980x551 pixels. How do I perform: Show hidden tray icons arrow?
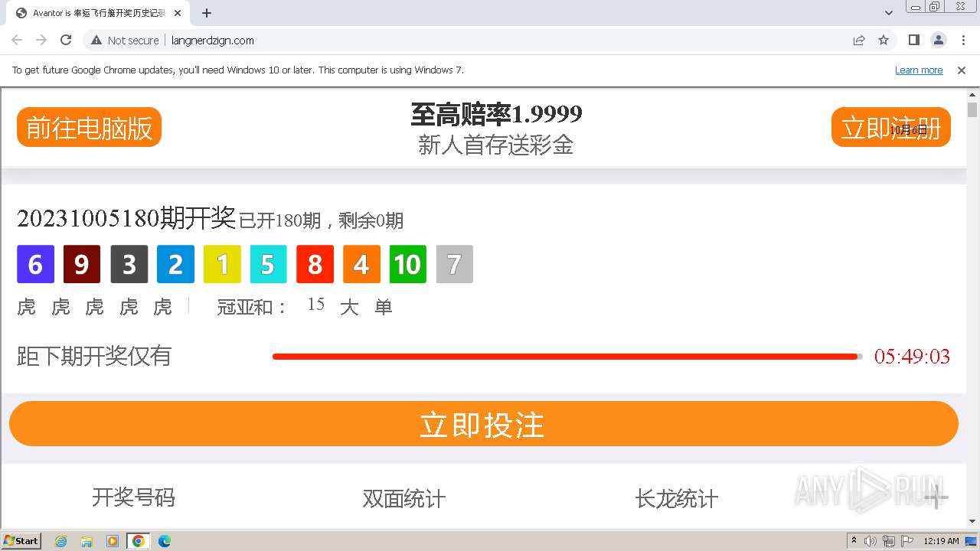point(854,541)
